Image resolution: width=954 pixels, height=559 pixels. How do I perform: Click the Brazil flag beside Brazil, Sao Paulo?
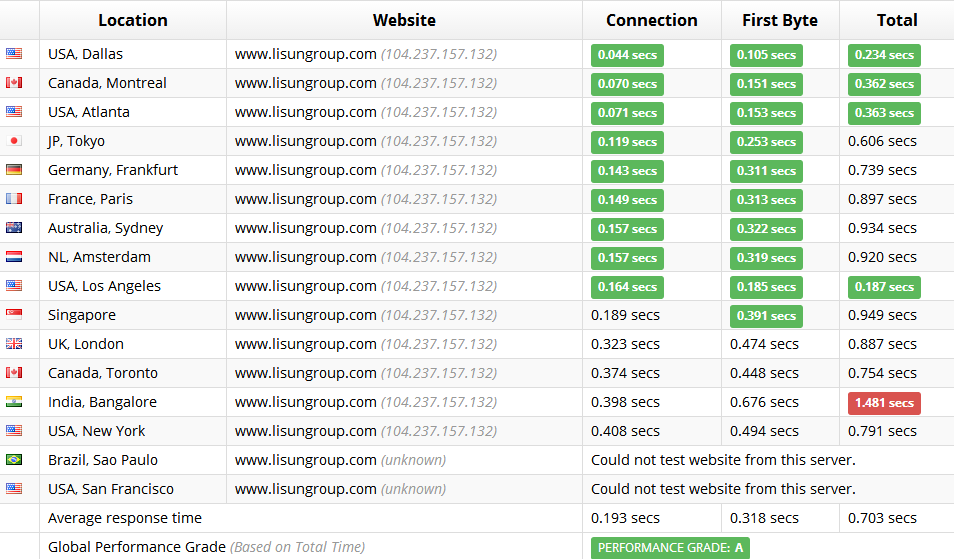coord(14,460)
